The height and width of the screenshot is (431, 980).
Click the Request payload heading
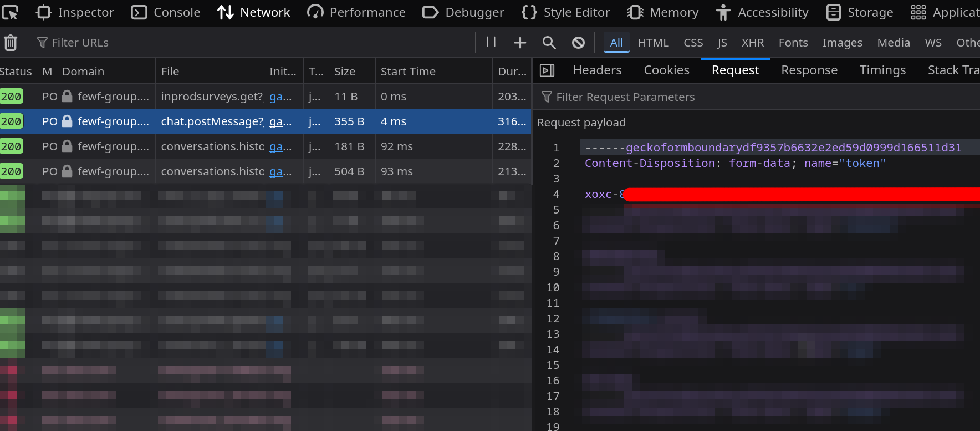click(581, 123)
